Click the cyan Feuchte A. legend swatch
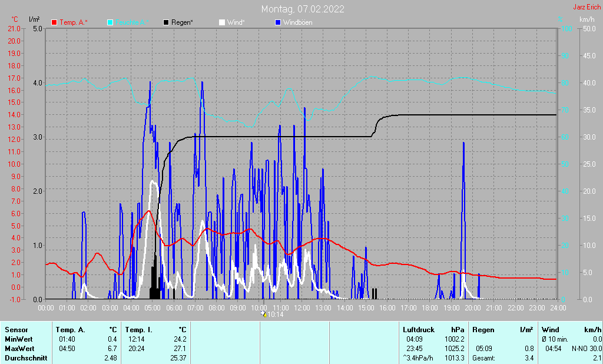 (110, 23)
